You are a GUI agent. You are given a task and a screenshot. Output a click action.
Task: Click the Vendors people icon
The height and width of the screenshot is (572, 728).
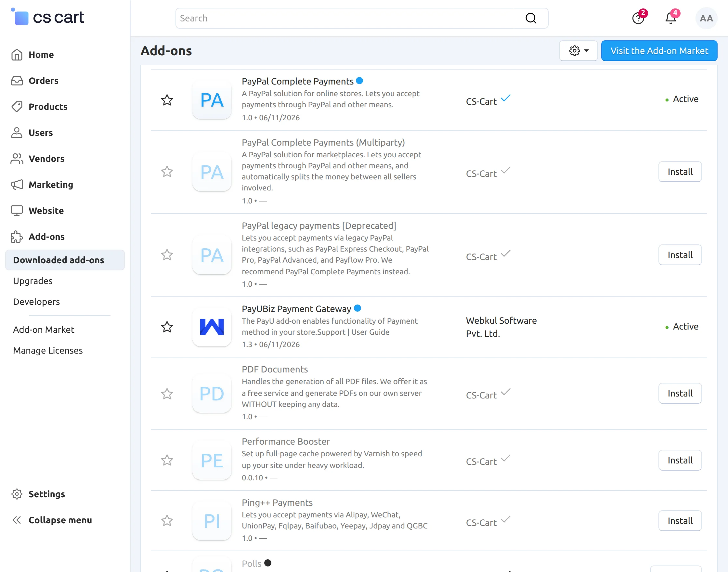tap(17, 158)
